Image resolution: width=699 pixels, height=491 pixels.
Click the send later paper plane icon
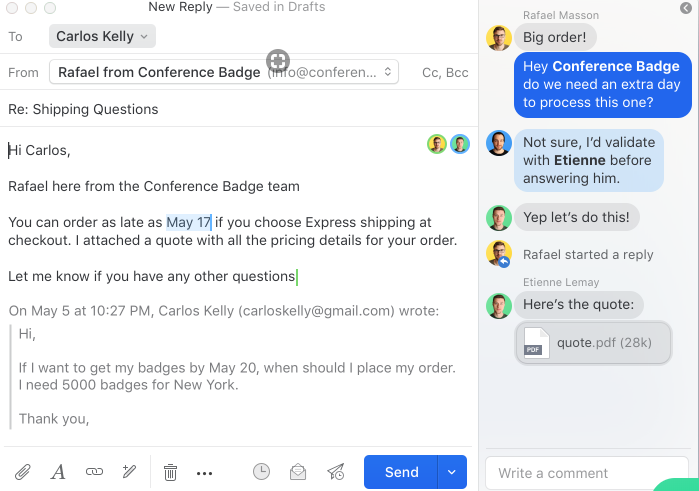336,472
